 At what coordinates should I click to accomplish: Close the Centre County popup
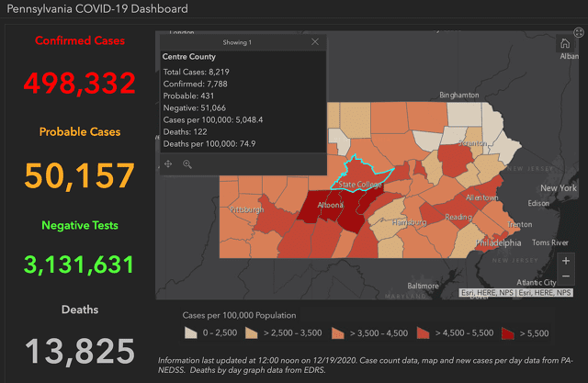[x=315, y=42]
